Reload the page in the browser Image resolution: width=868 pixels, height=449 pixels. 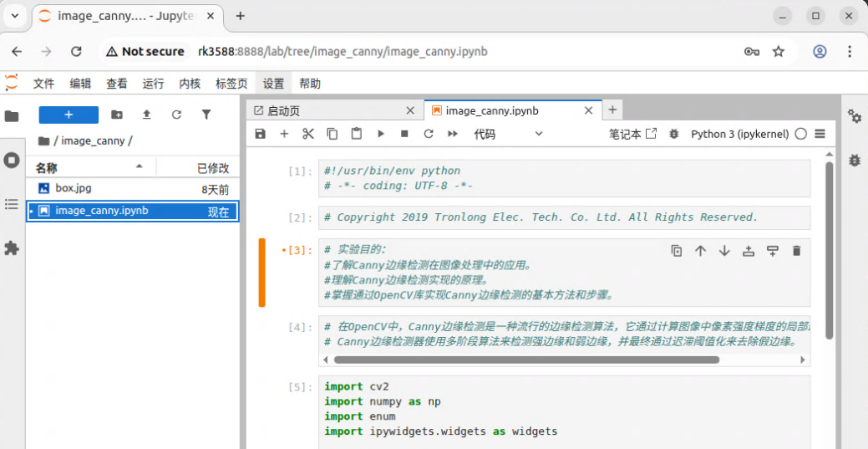[x=76, y=52]
